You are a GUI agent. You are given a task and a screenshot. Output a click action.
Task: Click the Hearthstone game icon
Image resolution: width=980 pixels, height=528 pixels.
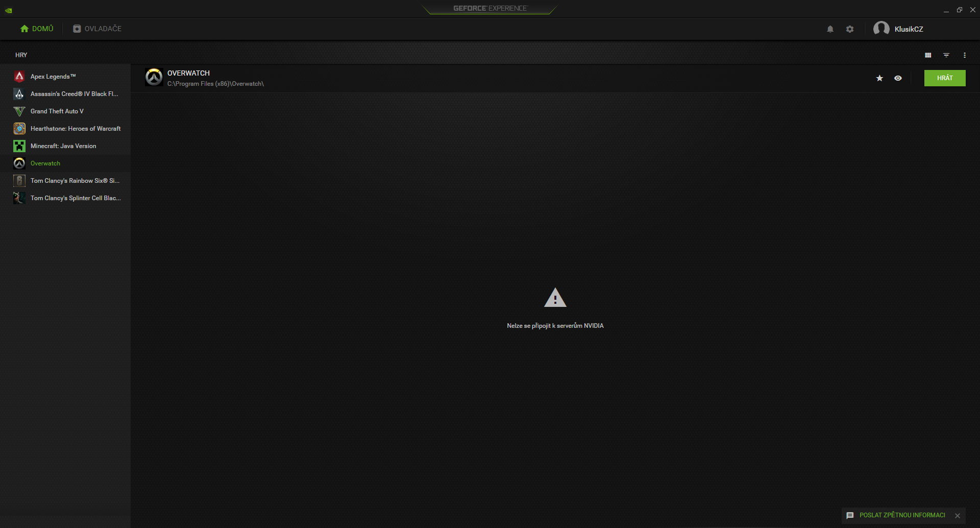click(19, 129)
